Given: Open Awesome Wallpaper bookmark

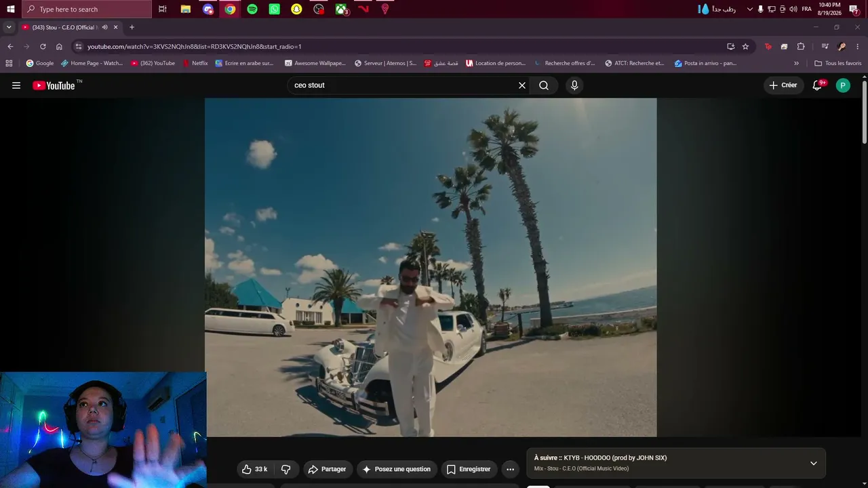Looking at the screenshot, I should 315,63.
